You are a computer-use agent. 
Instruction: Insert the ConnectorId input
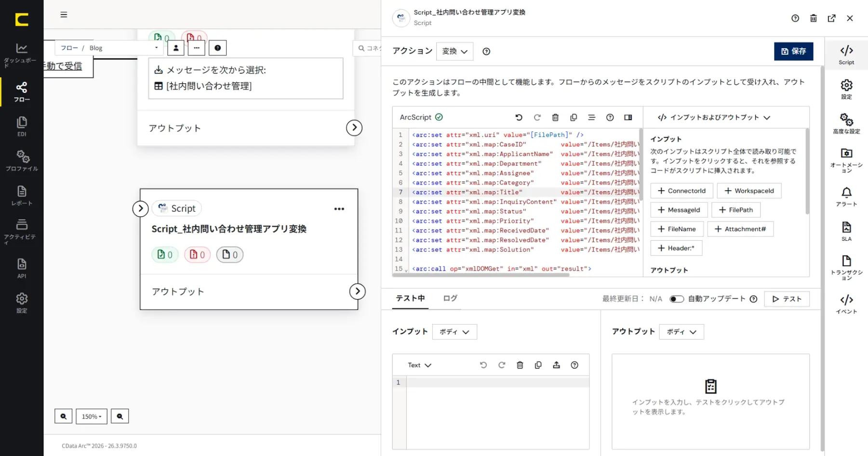[x=681, y=191]
